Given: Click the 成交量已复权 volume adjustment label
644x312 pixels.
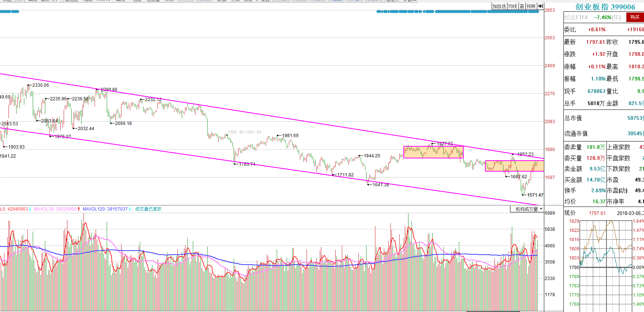Looking at the screenshot, I should point(148,209).
